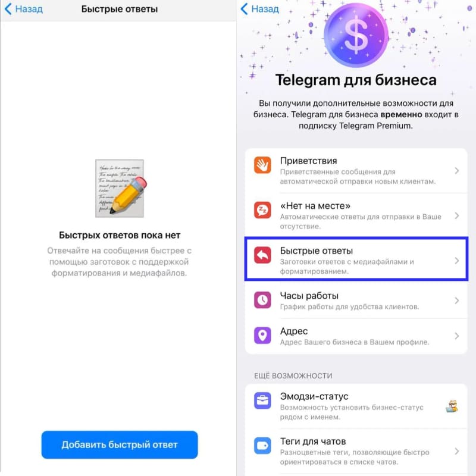
Task: Tap the purple location pin Адрес icon
Action: pyautogui.click(x=262, y=336)
